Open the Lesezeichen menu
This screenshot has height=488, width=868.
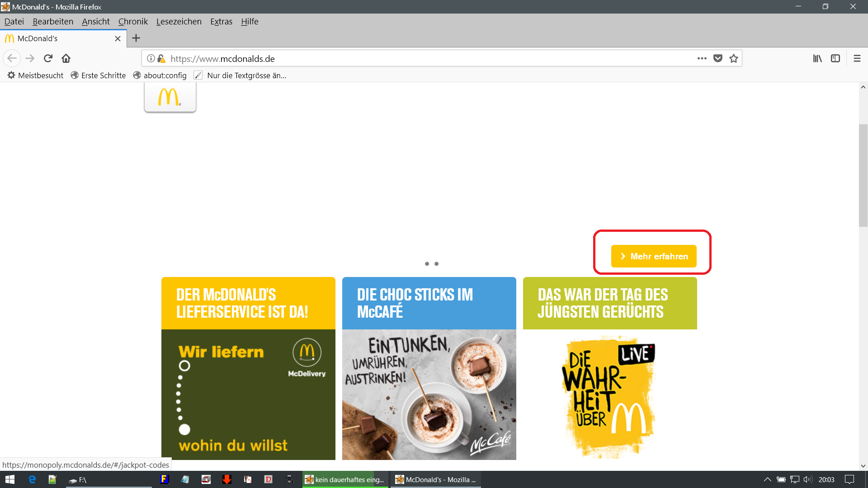(x=179, y=22)
